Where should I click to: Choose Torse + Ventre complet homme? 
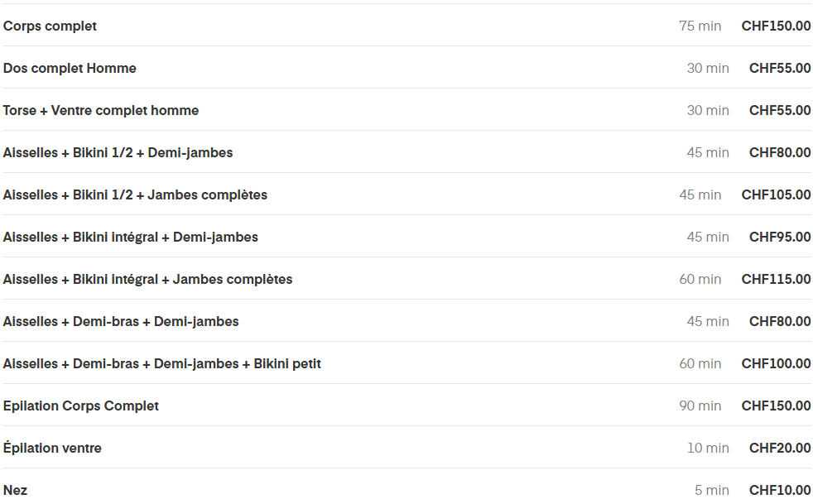click(101, 110)
